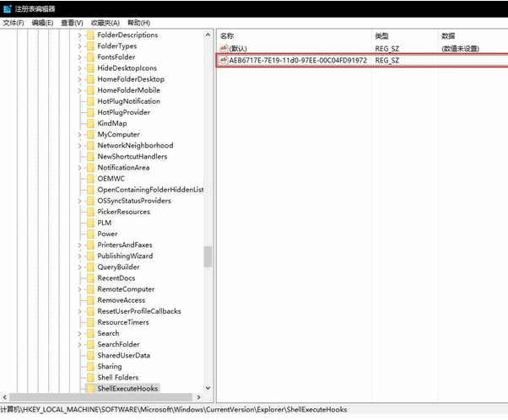The image size is (508, 420).
Task: Click the Registry Editor icon in the title bar
Action: 7,8
